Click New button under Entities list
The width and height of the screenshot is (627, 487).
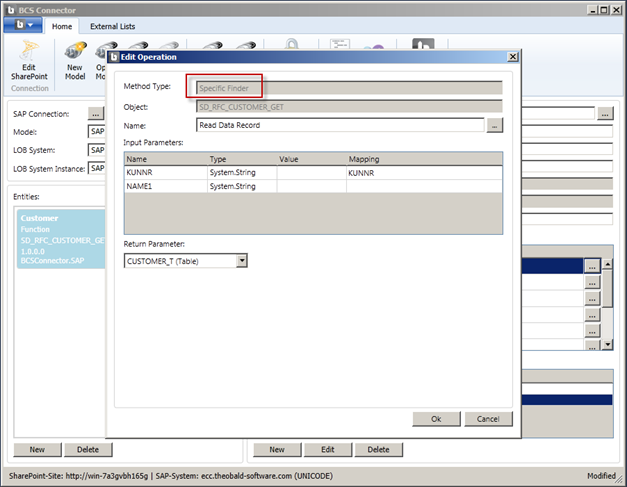click(36, 450)
